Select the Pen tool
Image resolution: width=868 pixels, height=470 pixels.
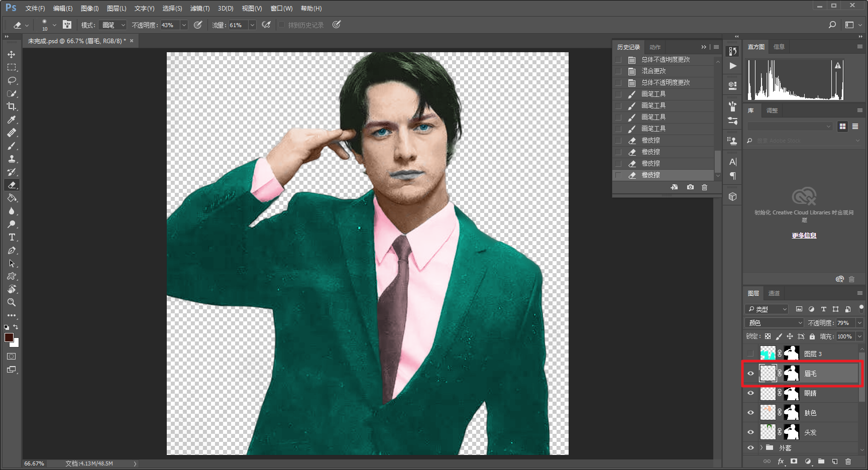tap(12, 250)
